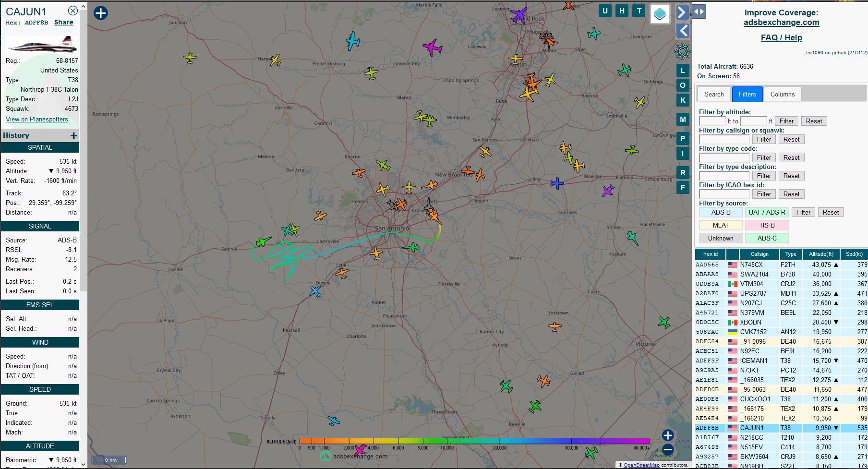Image resolution: width=868 pixels, height=469 pixels.
Task: Close the CAJUN1 aircraft info panel
Action: [72, 11]
